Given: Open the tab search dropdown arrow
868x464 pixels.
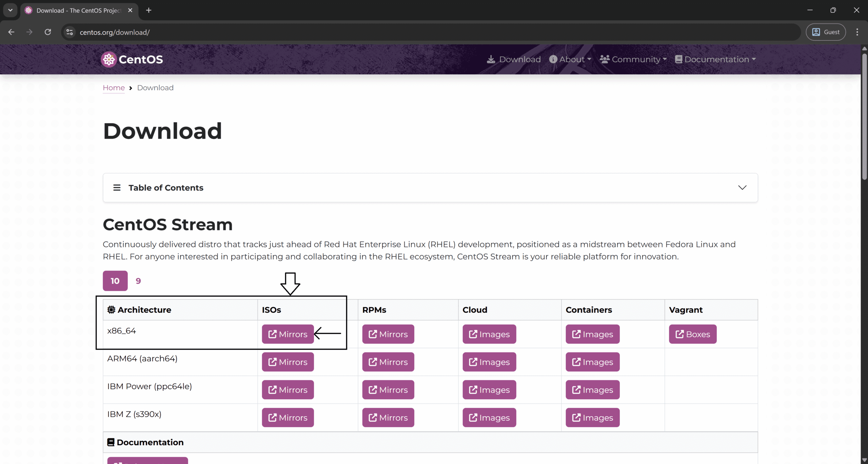Looking at the screenshot, I should pyautogui.click(x=10, y=10).
